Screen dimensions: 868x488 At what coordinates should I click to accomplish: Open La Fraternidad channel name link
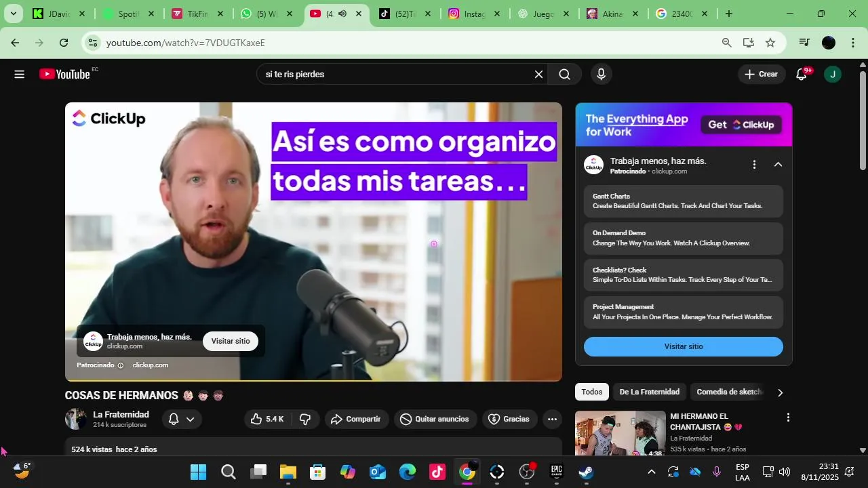tap(121, 415)
